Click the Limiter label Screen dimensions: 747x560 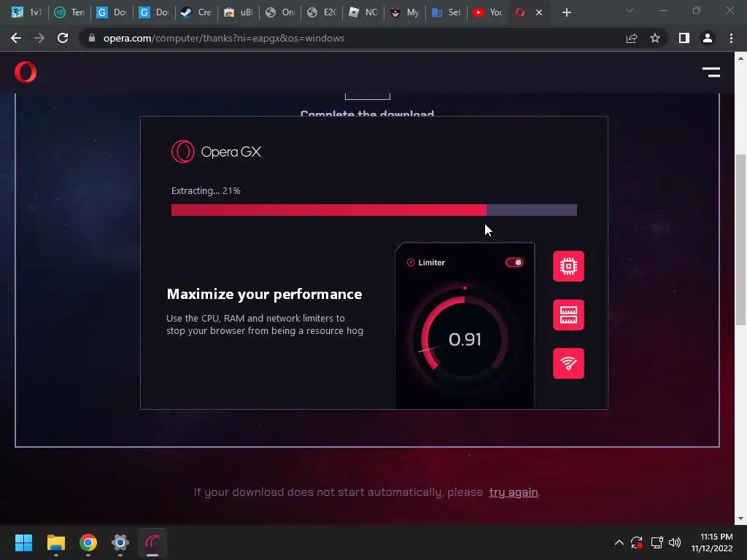(431, 262)
